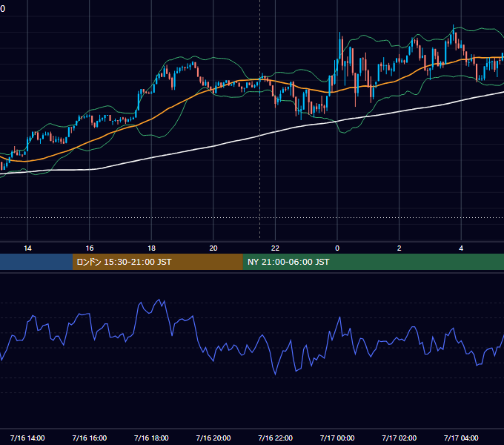Click the hour label 2 on time axis
504x445 pixels.
(399, 248)
